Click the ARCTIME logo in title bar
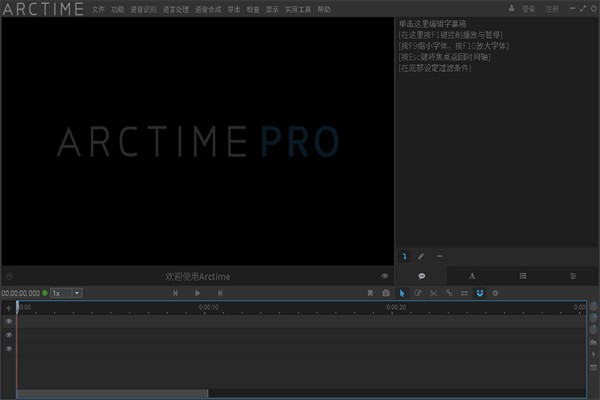600x400 pixels. 43,9
